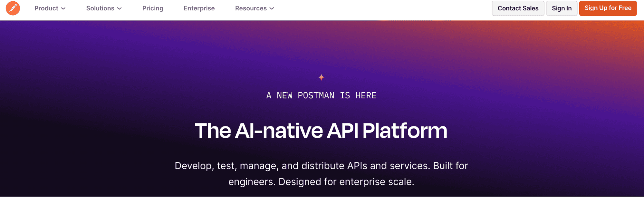Expand the Resources dropdown chevron

(x=272, y=9)
